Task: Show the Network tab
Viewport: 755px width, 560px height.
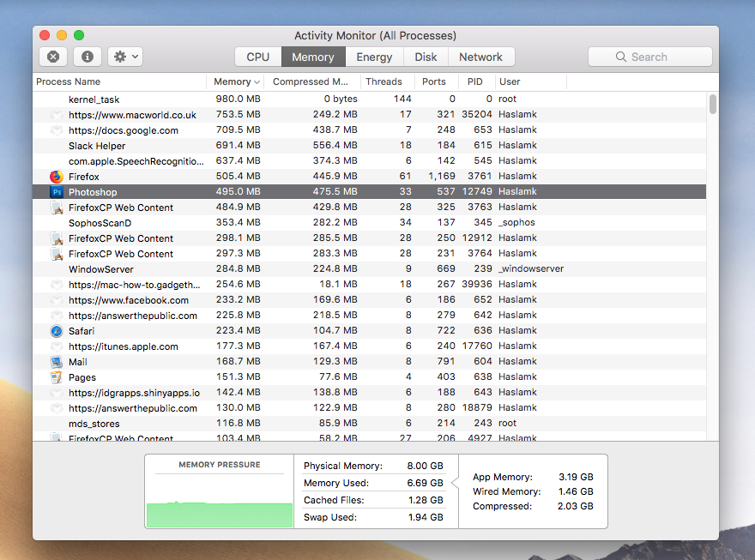Action: [x=481, y=57]
